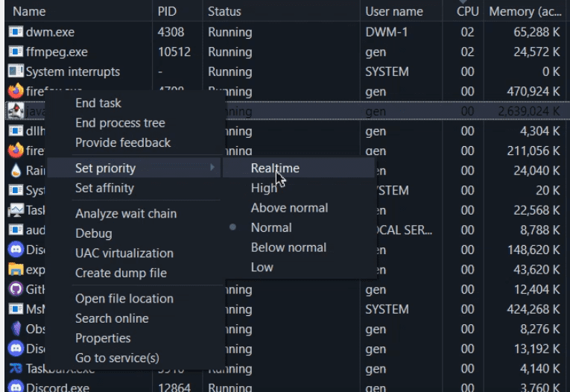Sort by the CPU column header

(x=467, y=12)
